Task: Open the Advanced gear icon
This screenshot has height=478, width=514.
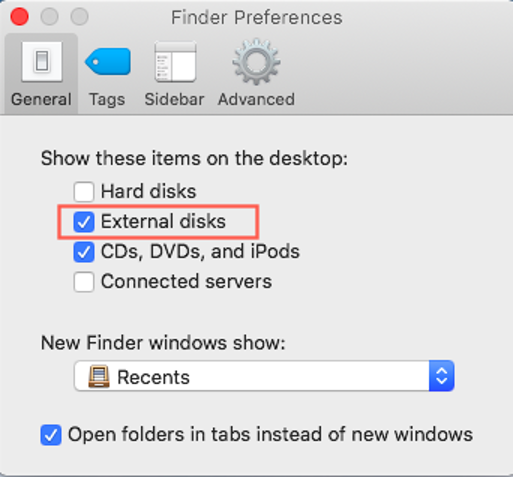Action: pyautogui.click(x=256, y=61)
